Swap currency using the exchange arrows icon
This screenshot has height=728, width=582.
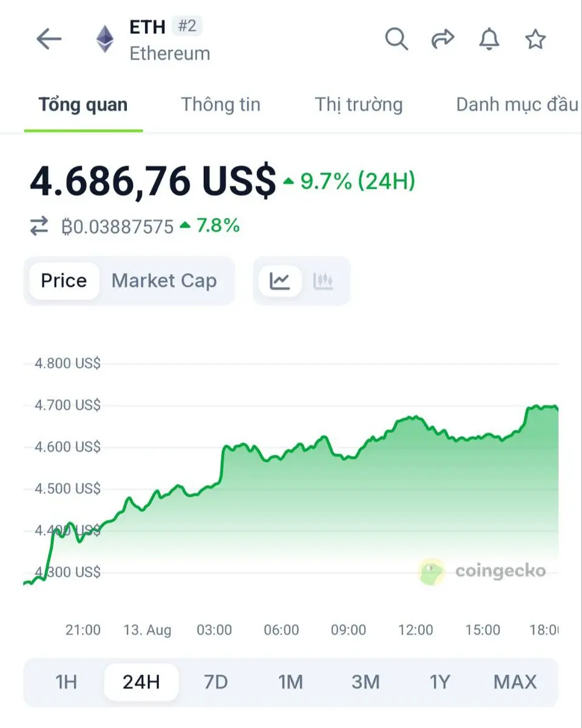click(x=39, y=226)
